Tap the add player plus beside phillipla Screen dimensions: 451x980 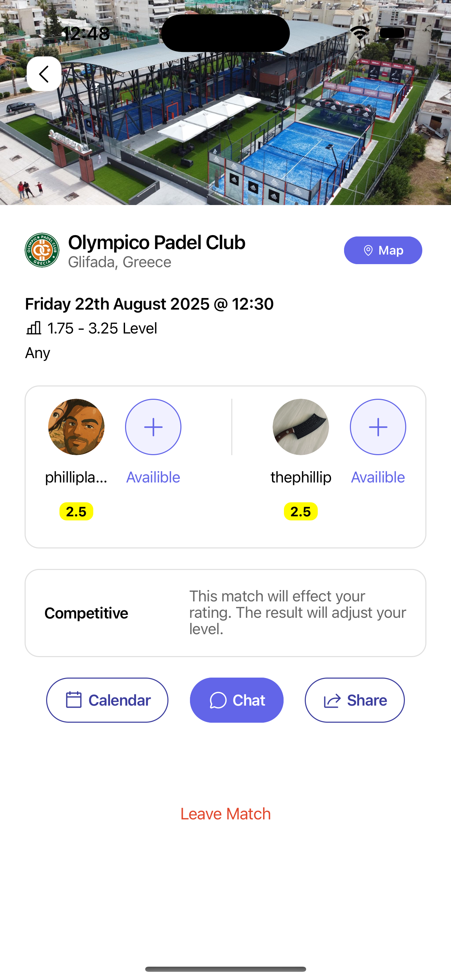coord(153,427)
